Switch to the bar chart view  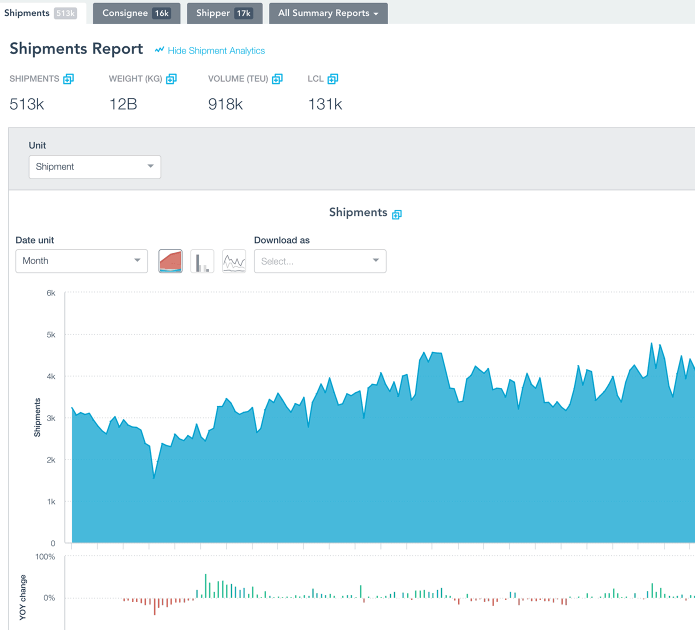(202, 261)
